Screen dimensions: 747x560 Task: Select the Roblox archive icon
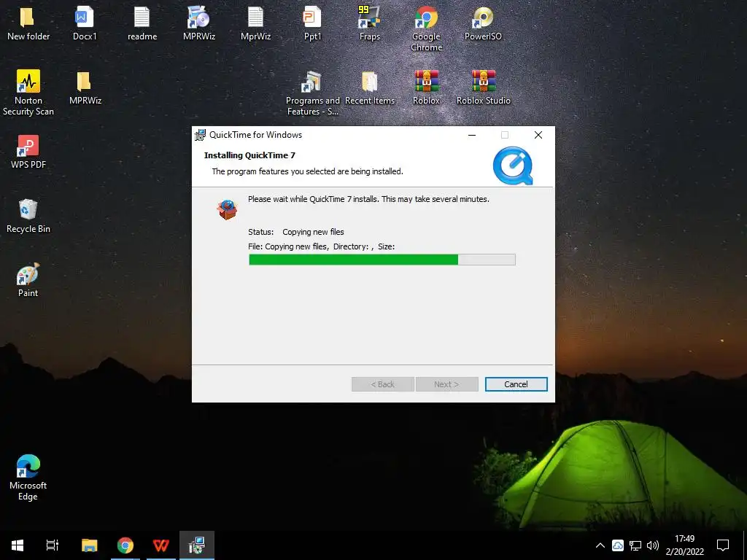click(426, 81)
